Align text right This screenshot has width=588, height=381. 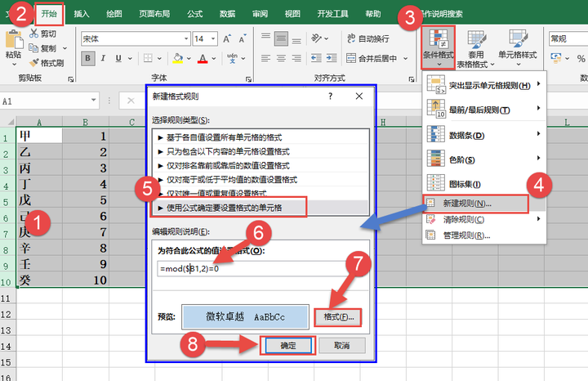296,58
